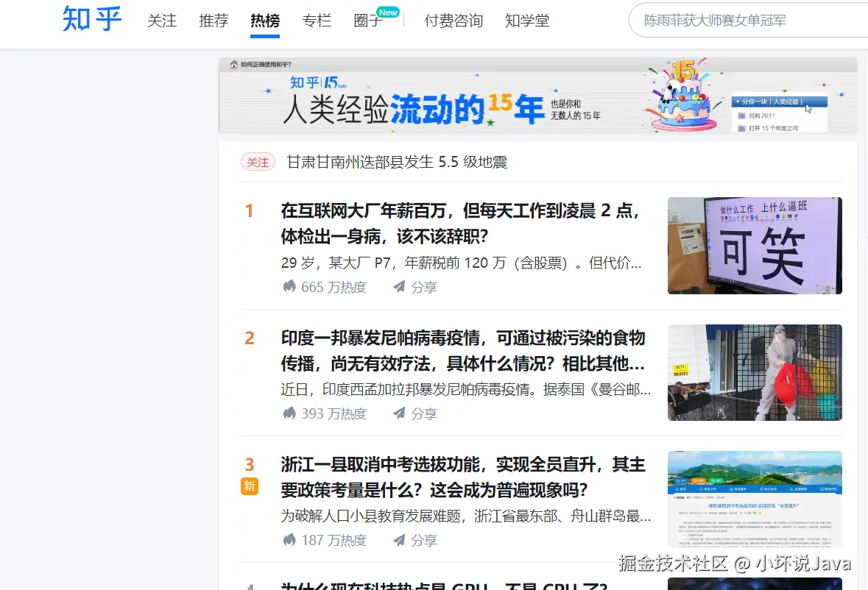This screenshot has height=590, width=868.
Task: Click the Zhihu logo
Action: coord(90,20)
